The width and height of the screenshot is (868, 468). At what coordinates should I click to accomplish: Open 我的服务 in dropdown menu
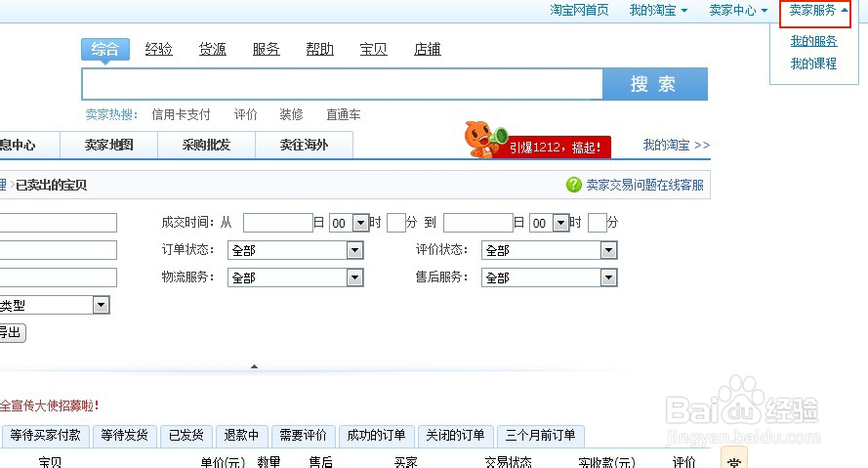click(x=813, y=41)
